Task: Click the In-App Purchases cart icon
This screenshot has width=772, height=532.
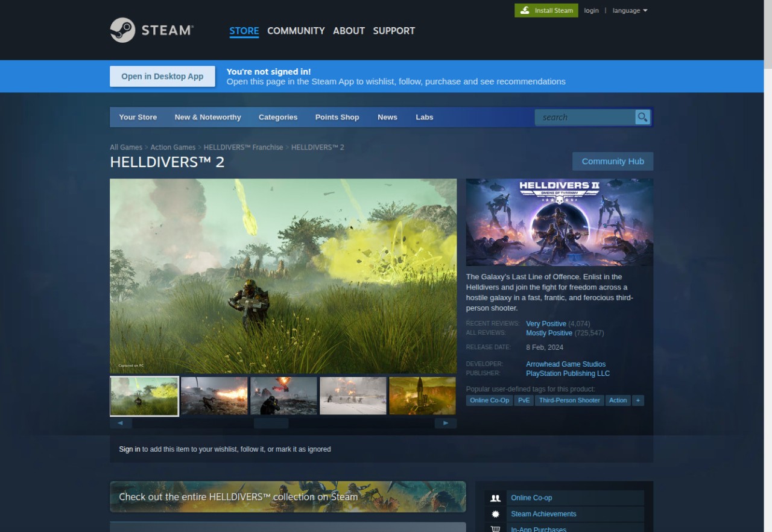Action: click(496, 528)
